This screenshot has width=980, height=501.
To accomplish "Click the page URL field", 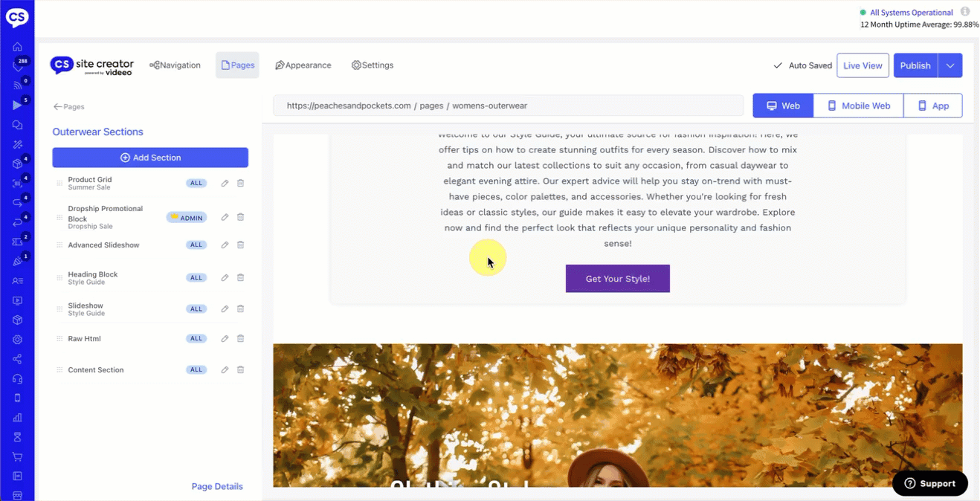I will coord(508,106).
